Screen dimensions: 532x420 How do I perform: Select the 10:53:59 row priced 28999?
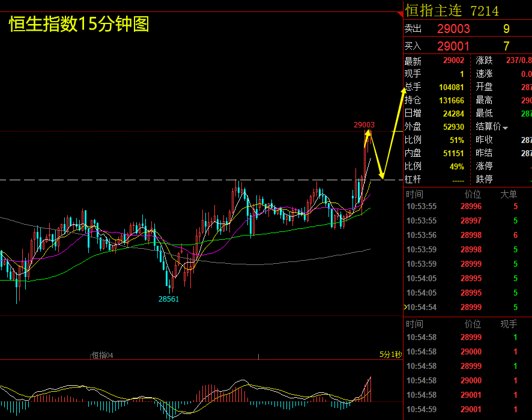point(468,264)
